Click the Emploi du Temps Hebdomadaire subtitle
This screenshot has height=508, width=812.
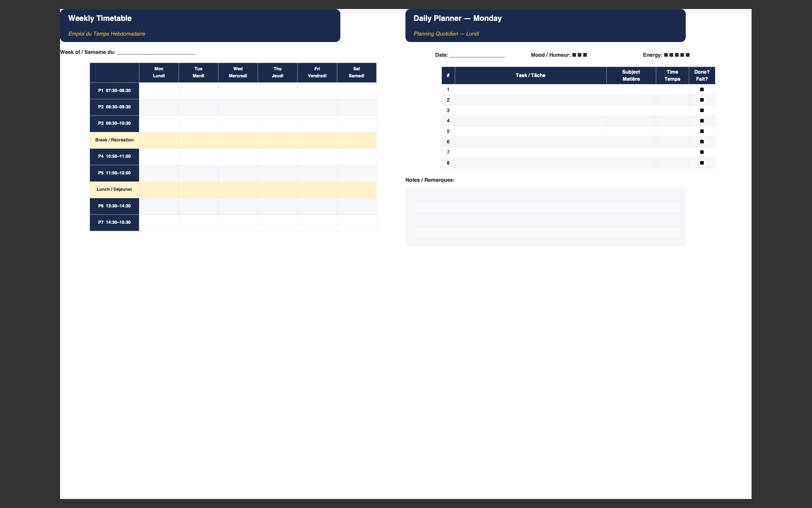click(107, 34)
